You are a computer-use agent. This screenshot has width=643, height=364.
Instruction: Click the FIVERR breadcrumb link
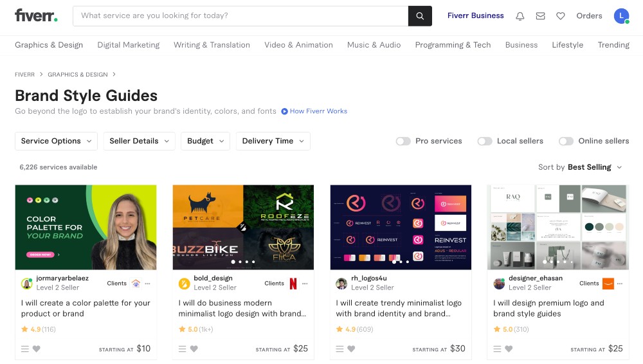pyautogui.click(x=24, y=75)
